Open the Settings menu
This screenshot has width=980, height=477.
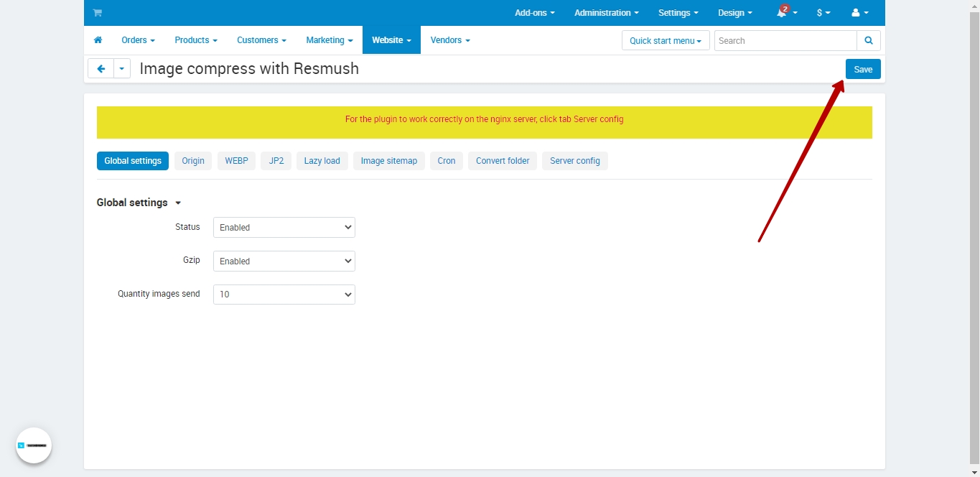coord(678,13)
